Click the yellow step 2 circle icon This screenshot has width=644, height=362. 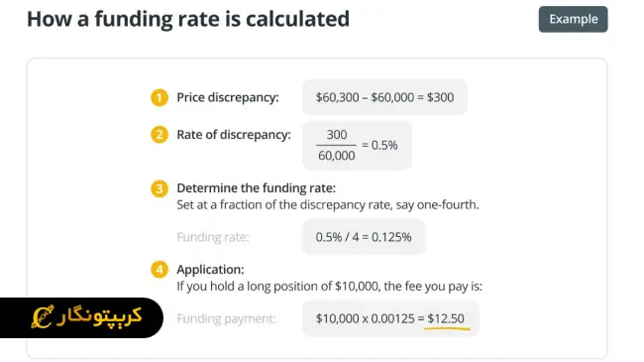coord(160,135)
